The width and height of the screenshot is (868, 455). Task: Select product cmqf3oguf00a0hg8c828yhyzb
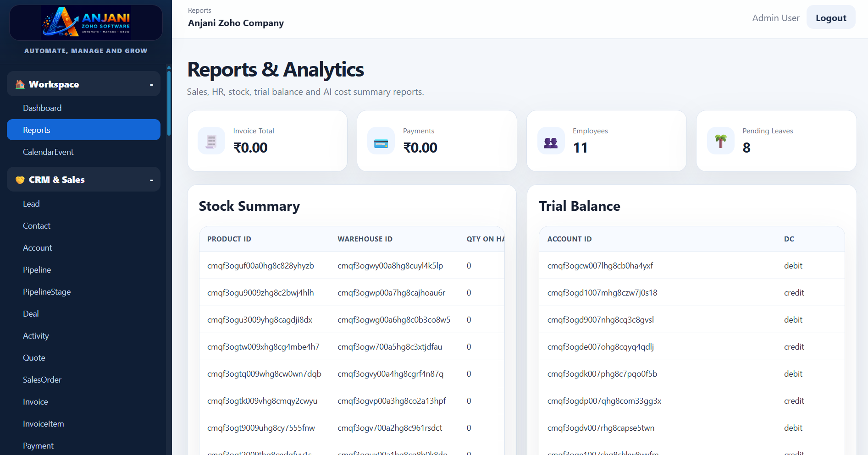pos(260,266)
